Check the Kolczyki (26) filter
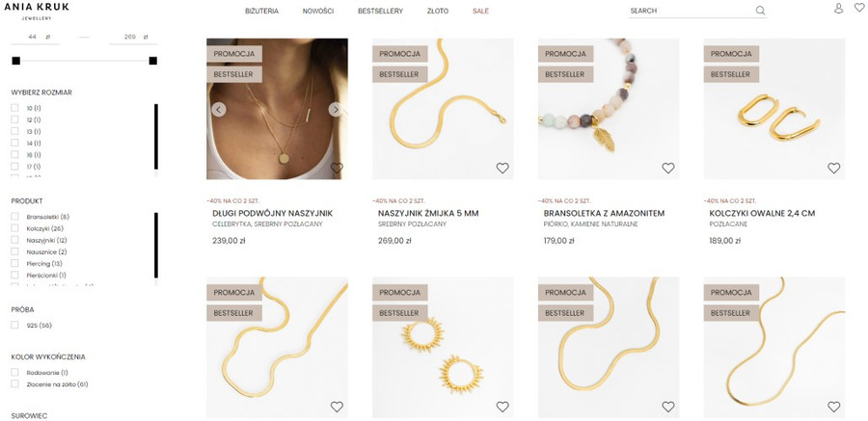 (14, 228)
